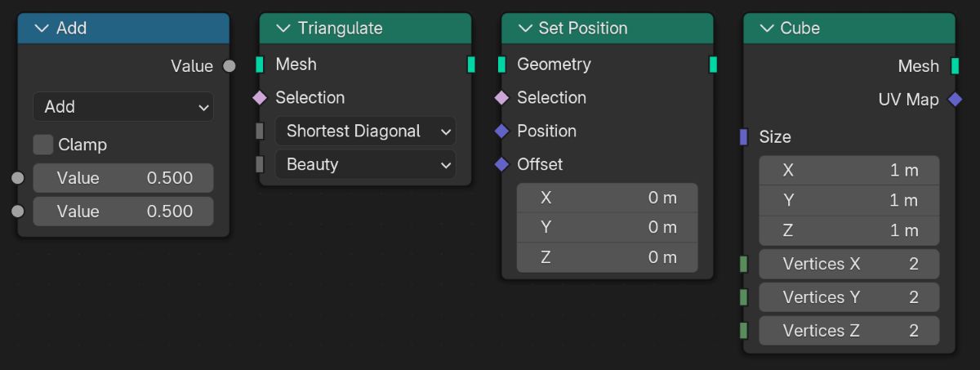980x370 pixels.
Task: Click the Offset X field in Set Position
Action: click(x=608, y=198)
